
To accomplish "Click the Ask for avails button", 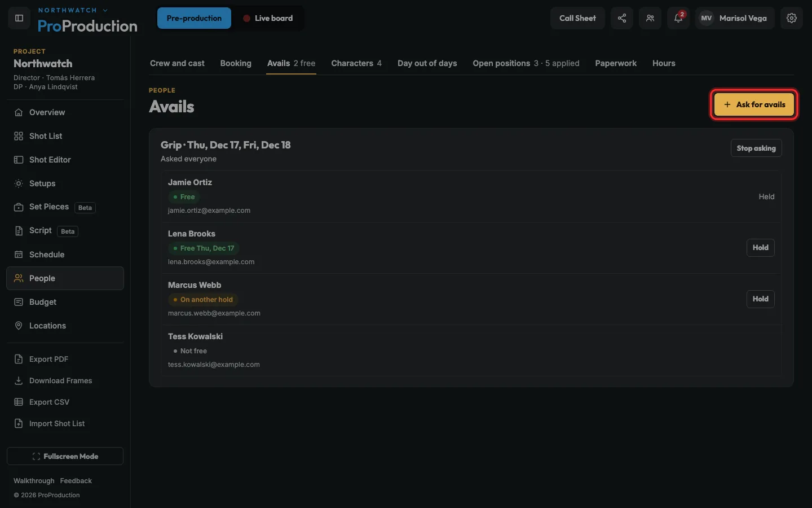I will (754, 104).
